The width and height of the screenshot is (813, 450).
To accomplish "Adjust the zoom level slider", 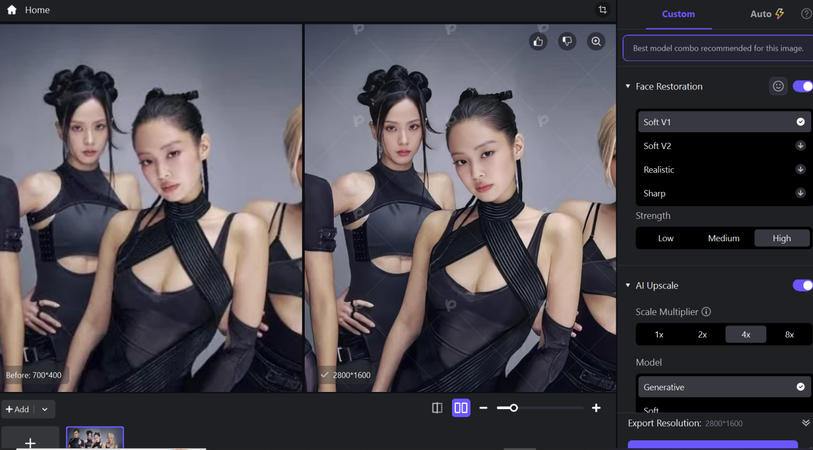I will [x=513, y=408].
